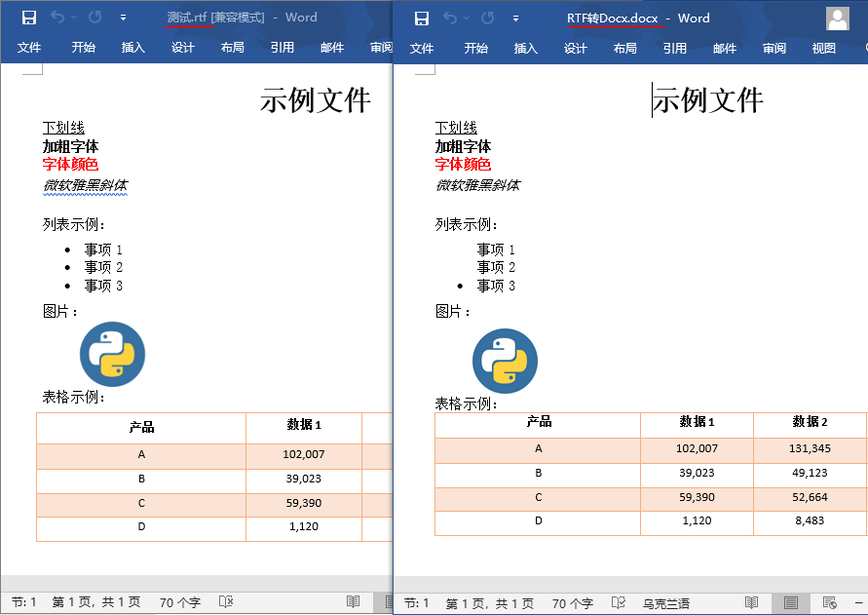Open the user account avatar icon

click(x=837, y=19)
